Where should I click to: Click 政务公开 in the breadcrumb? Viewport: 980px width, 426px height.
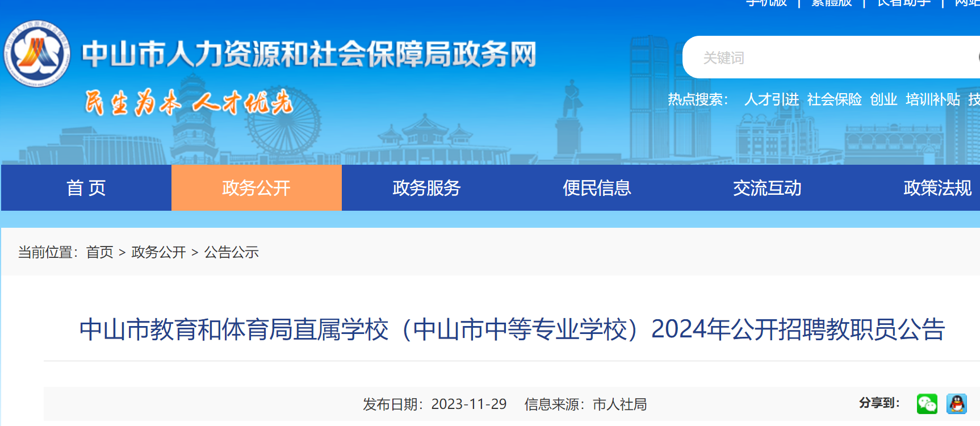[158, 252]
